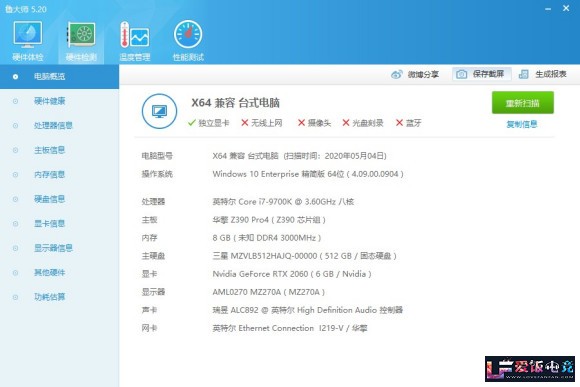Click the 鲁大师 5.20 title text
This screenshot has width=580, height=387.
pyautogui.click(x=26, y=9)
